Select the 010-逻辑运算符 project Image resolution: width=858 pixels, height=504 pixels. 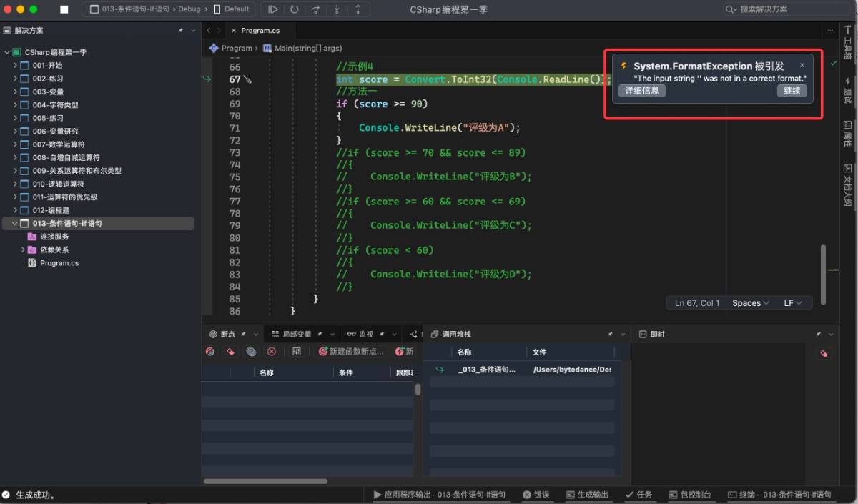(58, 184)
